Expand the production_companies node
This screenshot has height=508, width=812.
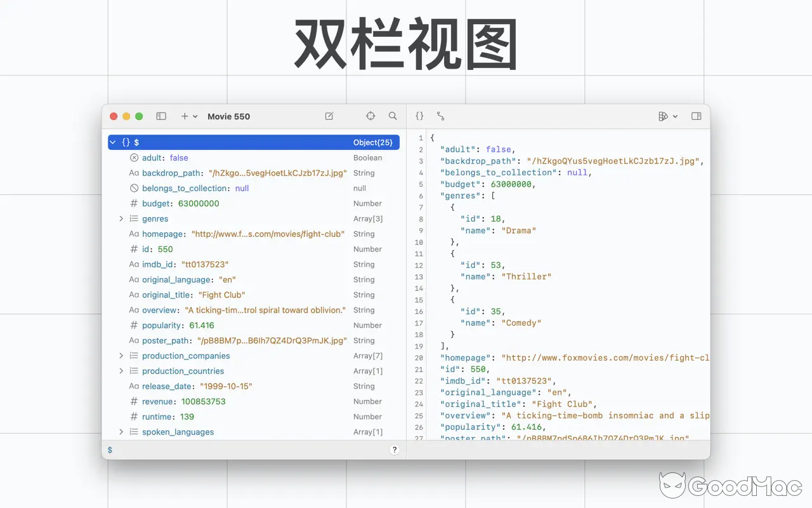121,356
